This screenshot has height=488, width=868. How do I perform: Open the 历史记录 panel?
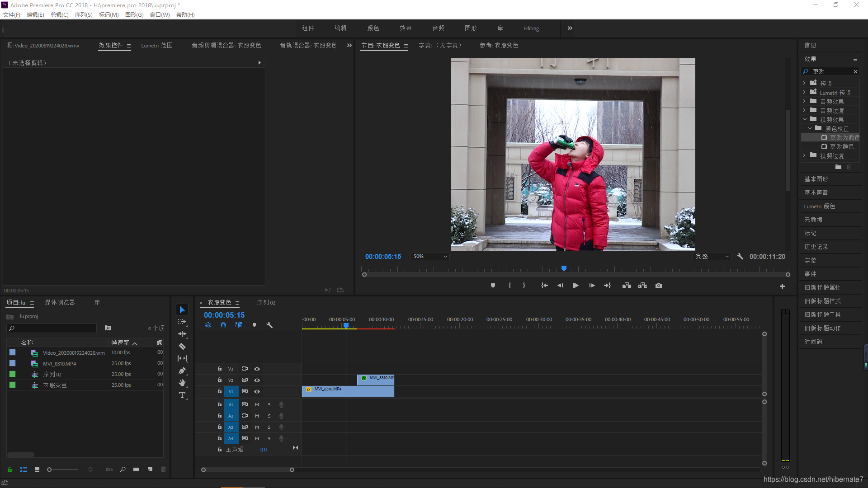(816, 247)
